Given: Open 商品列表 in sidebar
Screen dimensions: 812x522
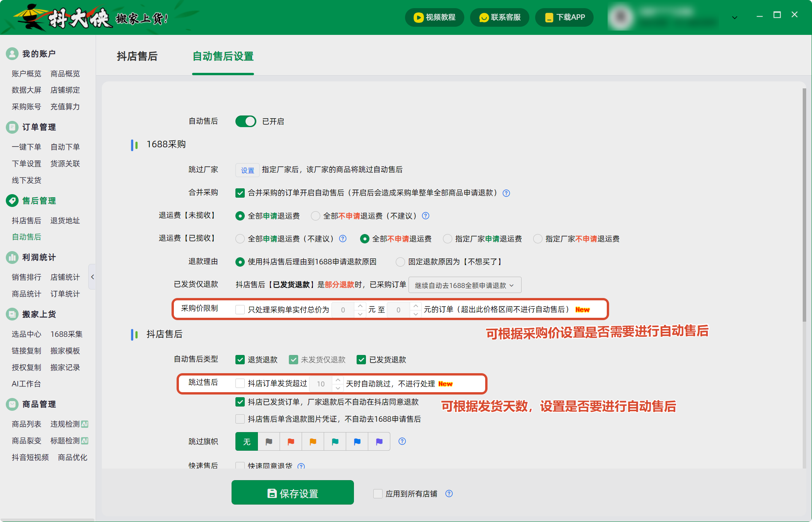Looking at the screenshot, I should tap(26, 424).
